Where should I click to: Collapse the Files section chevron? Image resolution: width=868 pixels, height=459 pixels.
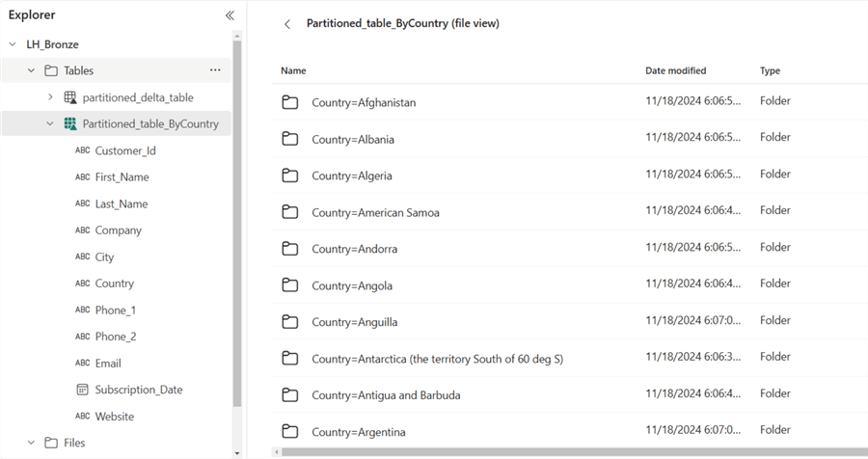tap(31, 443)
